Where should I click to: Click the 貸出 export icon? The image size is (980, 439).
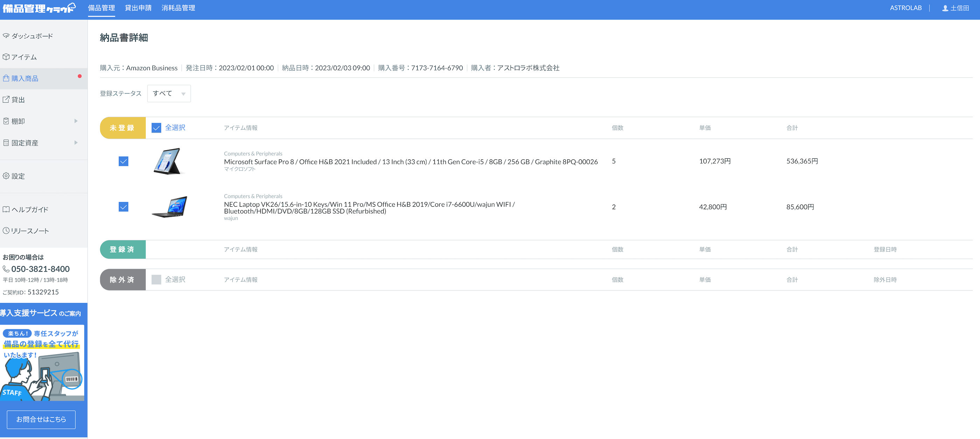click(x=6, y=100)
